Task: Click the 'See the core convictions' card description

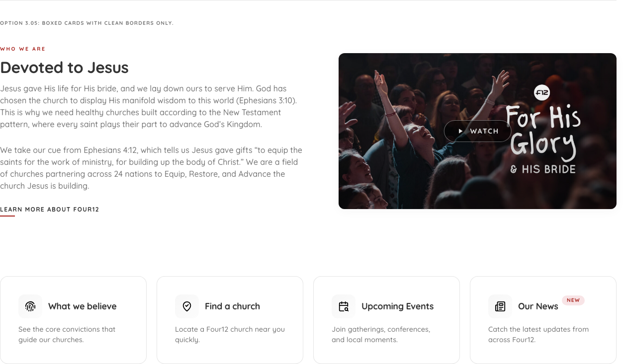Action: click(67, 335)
